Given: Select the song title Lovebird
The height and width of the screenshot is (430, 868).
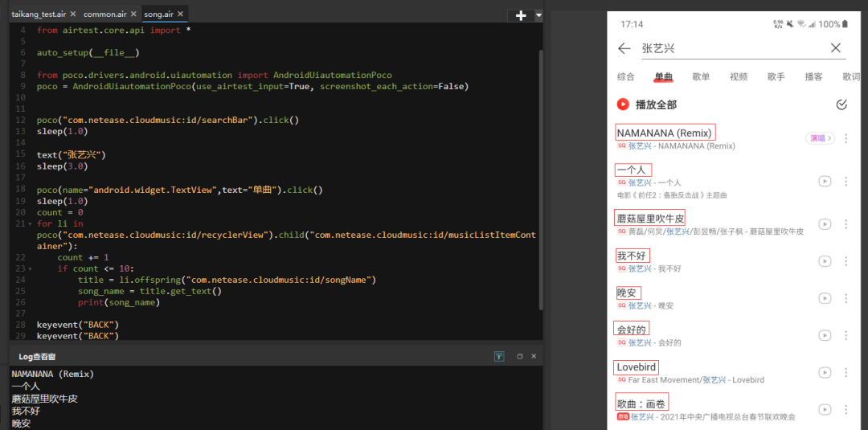Looking at the screenshot, I should (637, 367).
